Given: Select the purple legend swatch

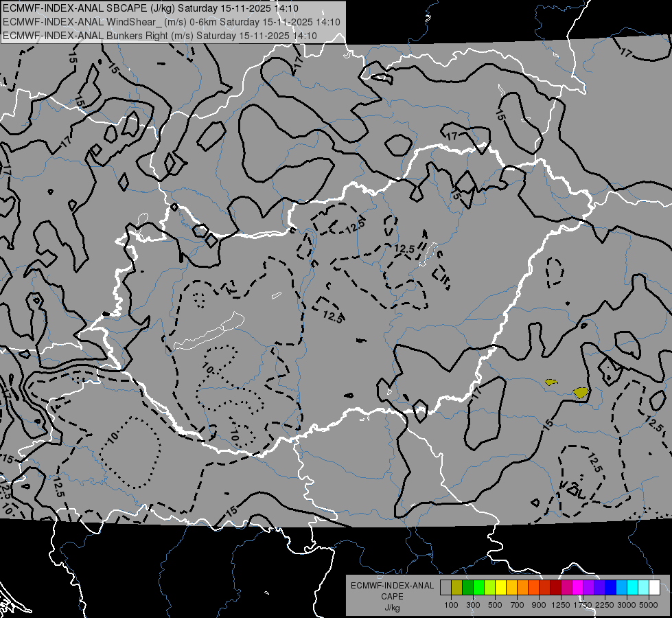Looking at the screenshot, I should (588, 588).
